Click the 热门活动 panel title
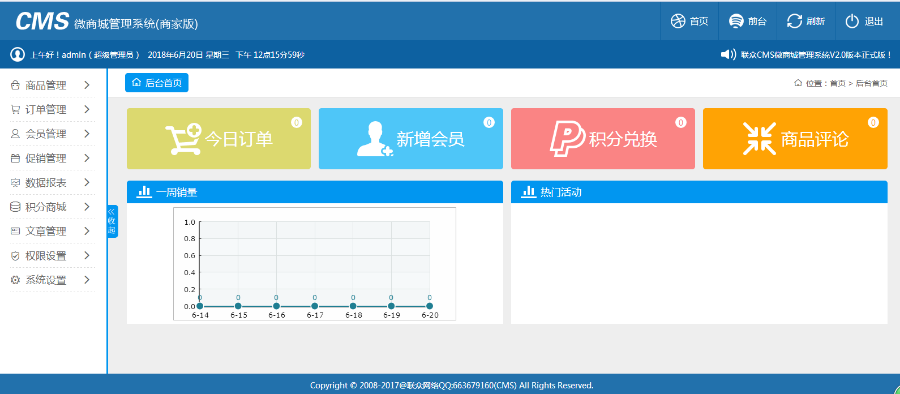 [x=561, y=192]
